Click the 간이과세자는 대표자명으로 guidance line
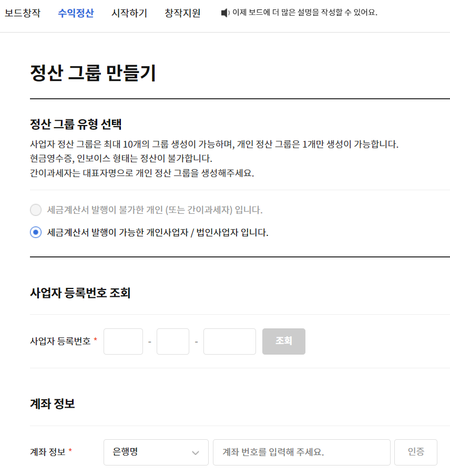 (142, 173)
